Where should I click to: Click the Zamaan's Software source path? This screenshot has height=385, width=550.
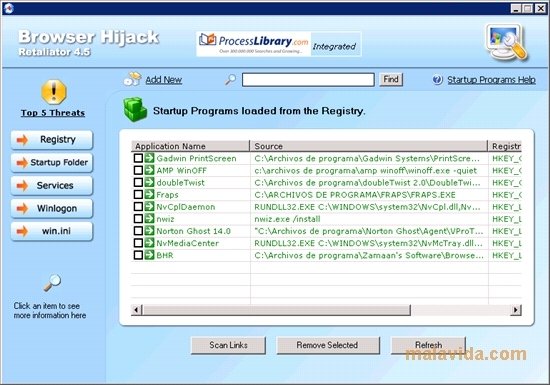click(369, 255)
